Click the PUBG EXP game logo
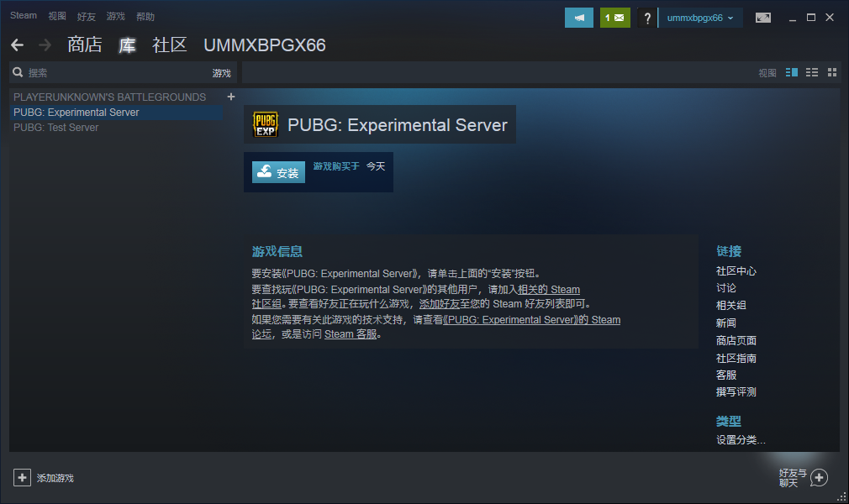This screenshot has height=504, width=849. point(266,124)
